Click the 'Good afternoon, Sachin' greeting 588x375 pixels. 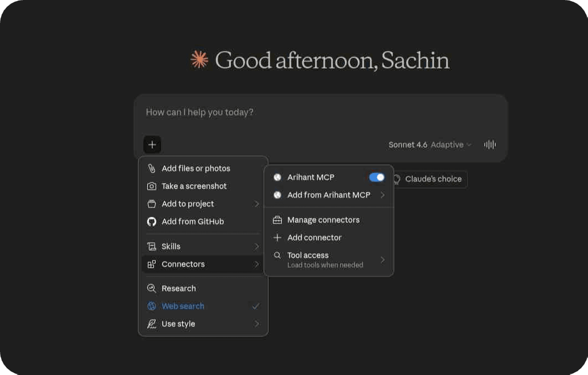click(332, 60)
